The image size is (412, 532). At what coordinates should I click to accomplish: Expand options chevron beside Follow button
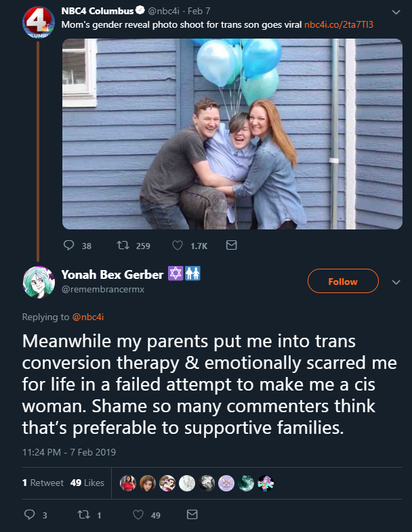(396, 282)
